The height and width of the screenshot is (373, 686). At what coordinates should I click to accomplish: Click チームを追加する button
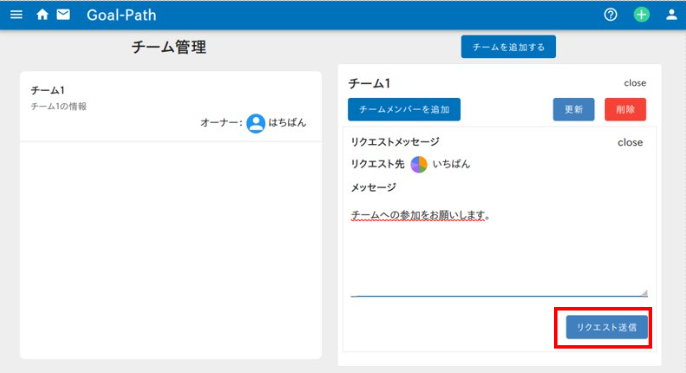508,47
